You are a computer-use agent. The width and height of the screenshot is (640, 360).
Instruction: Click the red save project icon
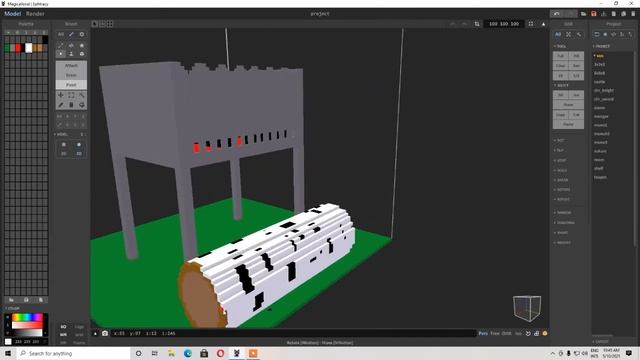594,14
